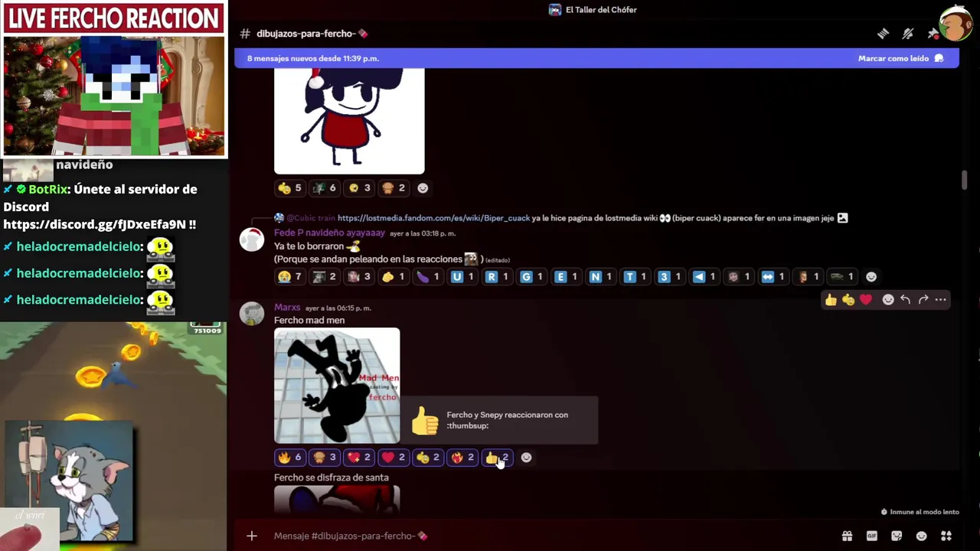Open sticker picker icon

(x=897, y=536)
